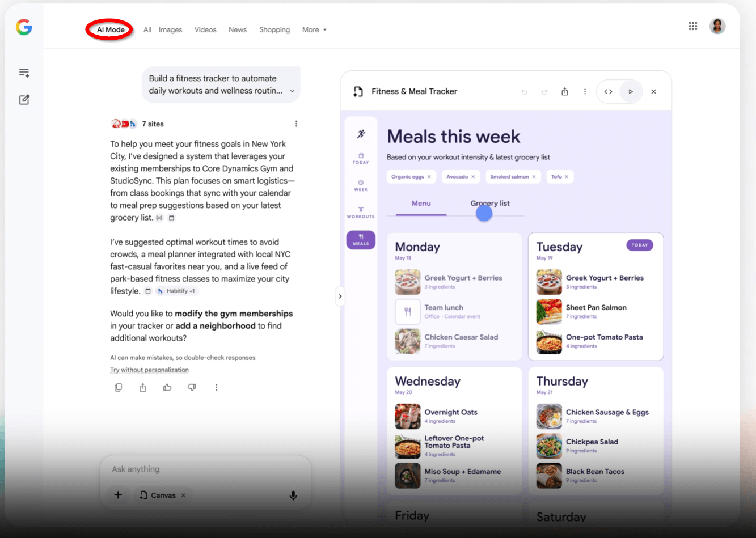The height and width of the screenshot is (538, 756).
Task: Open Chicken Sausage & Eggs meal
Action: click(x=595, y=416)
